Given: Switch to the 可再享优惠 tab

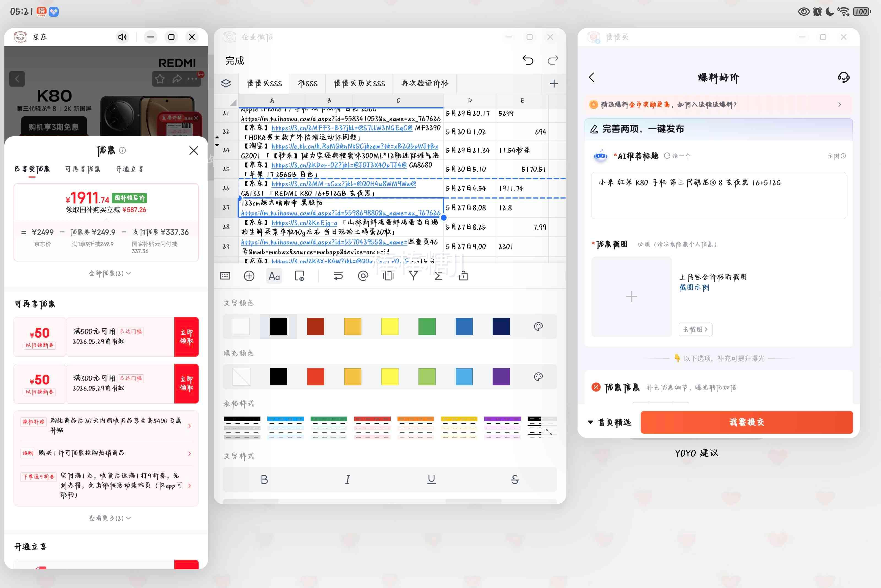Looking at the screenshot, I should [x=83, y=169].
